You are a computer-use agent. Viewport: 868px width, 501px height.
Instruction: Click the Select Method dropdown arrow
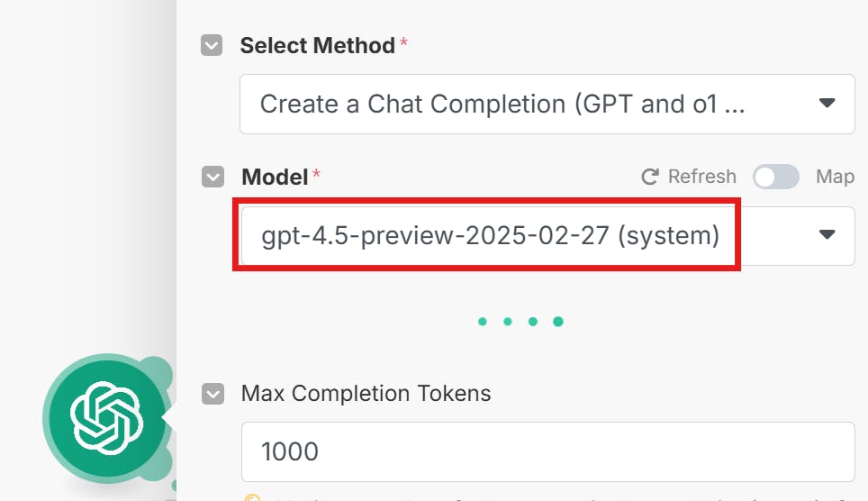pyautogui.click(x=827, y=104)
